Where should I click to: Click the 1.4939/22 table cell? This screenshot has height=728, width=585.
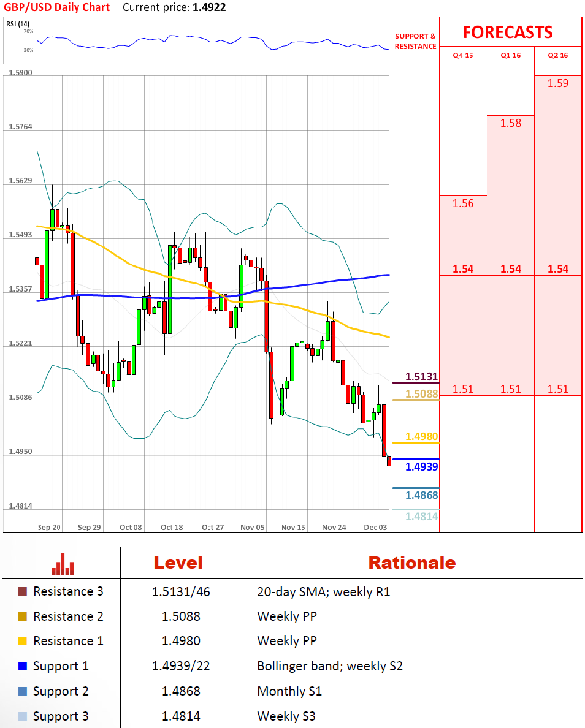[x=181, y=666]
